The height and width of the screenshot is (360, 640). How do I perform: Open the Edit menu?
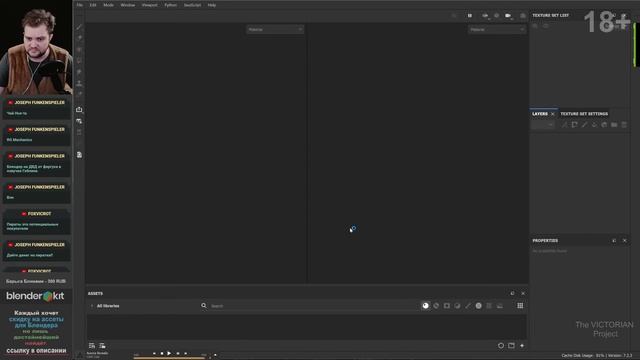[93, 5]
